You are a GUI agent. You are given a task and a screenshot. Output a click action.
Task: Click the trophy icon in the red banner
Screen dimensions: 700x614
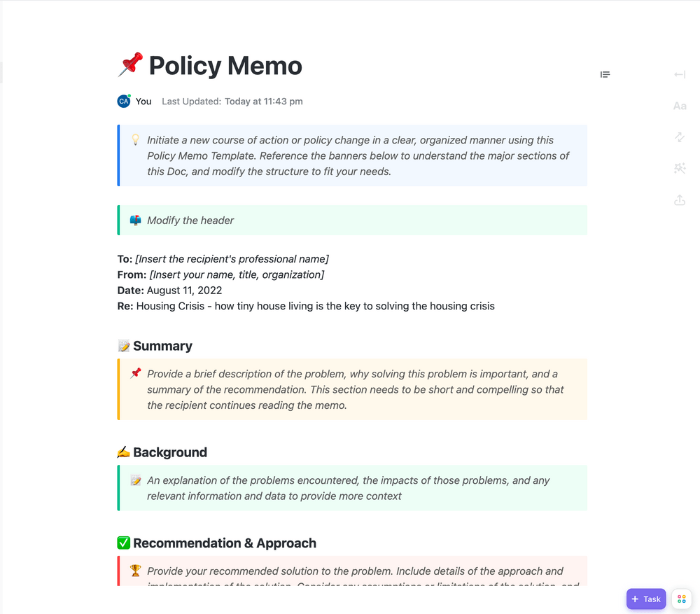[135, 571]
